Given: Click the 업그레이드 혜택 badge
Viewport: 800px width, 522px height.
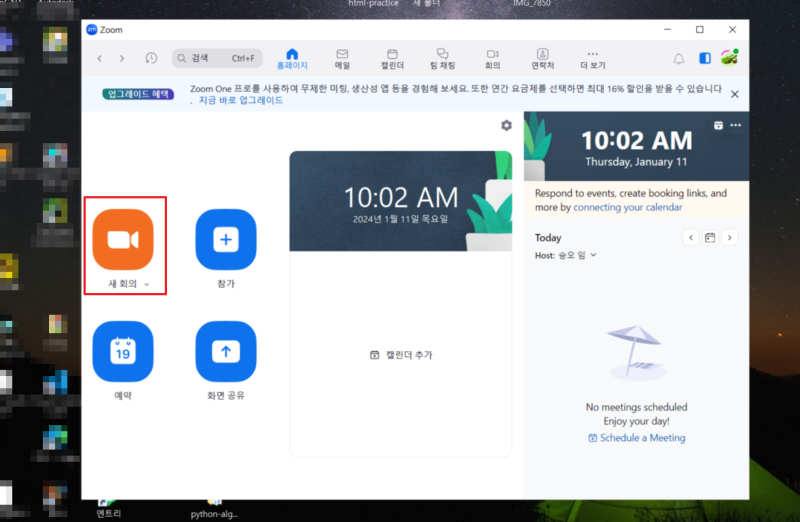Looking at the screenshot, I should pos(138,94).
